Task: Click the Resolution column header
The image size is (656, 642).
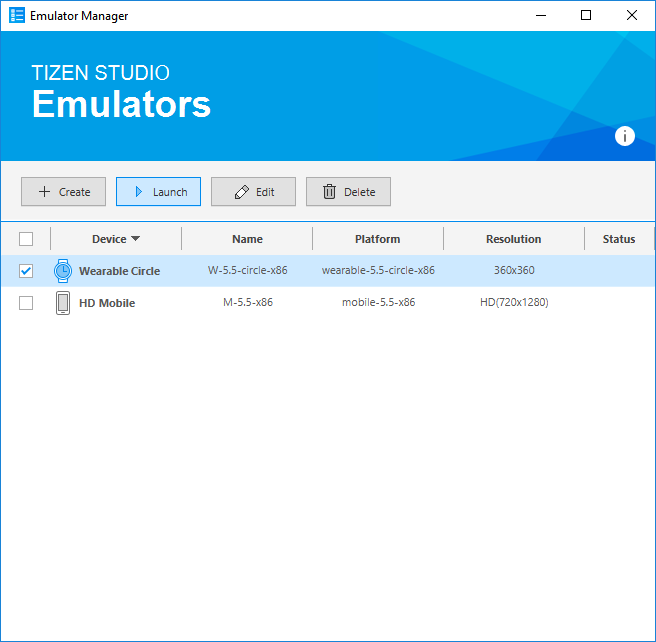Action: pos(513,239)
